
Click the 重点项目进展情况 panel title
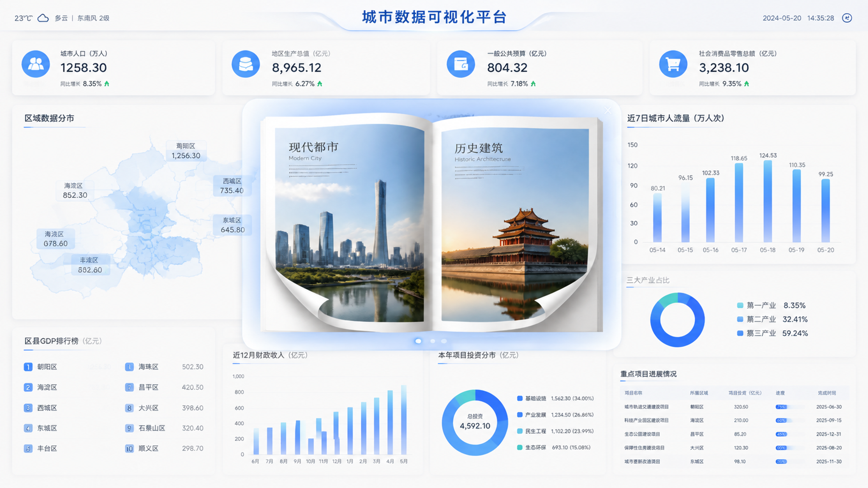click(648, 374)
